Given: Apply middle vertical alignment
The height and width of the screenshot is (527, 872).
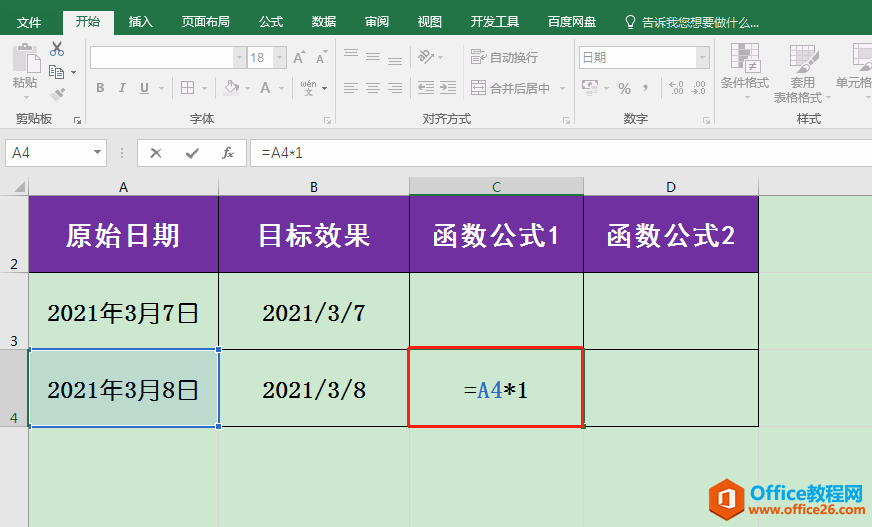Looking at the screenshot, I should tap(373, 57).
